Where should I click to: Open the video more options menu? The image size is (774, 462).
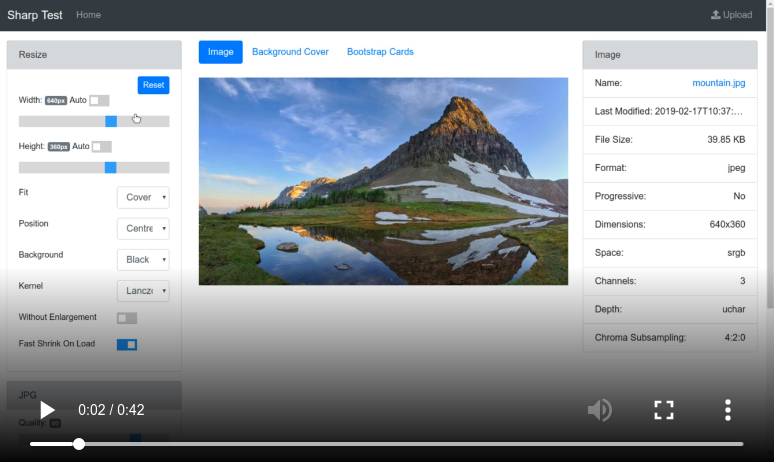[728, 410]
